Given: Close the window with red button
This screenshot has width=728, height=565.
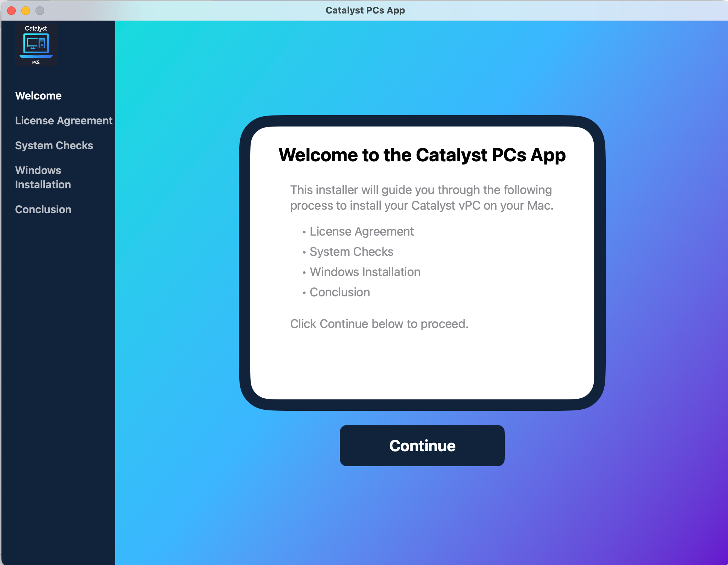Looking at the screenshot, I should click(11, 11).
